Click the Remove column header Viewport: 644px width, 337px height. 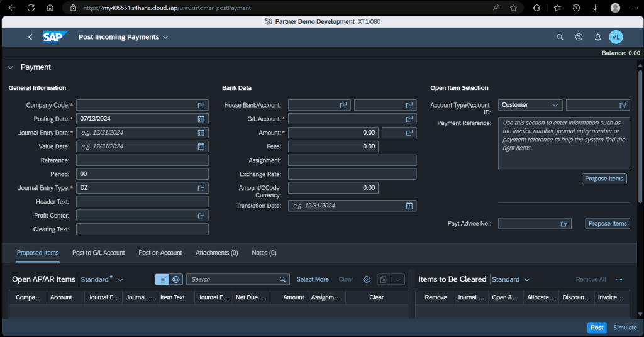tap(434, 297)
